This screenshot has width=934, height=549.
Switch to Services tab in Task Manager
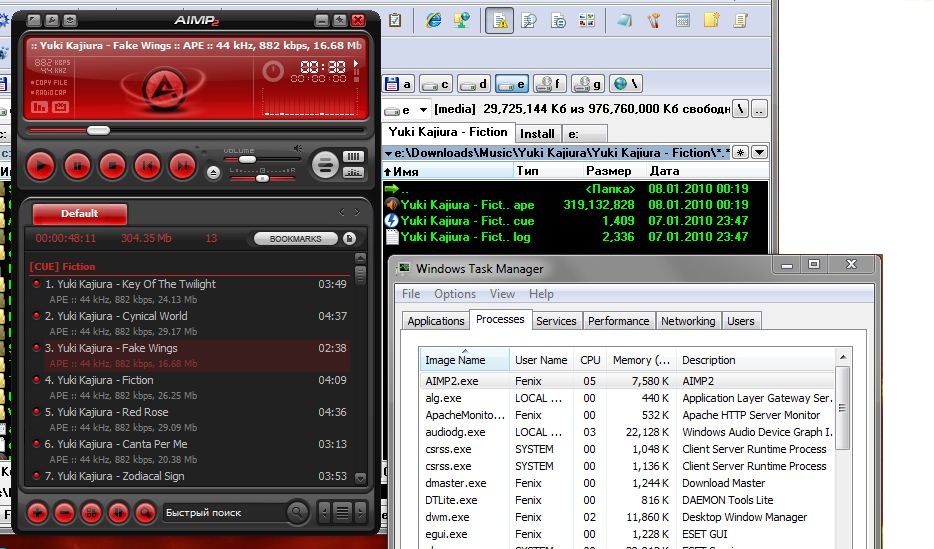(556, 321)
